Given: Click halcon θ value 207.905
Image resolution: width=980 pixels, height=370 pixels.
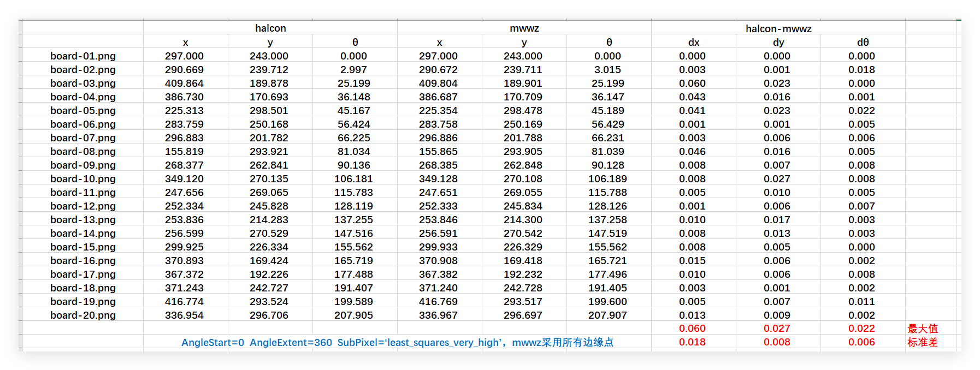Looking at the screenshot, I should click(354, 315).
